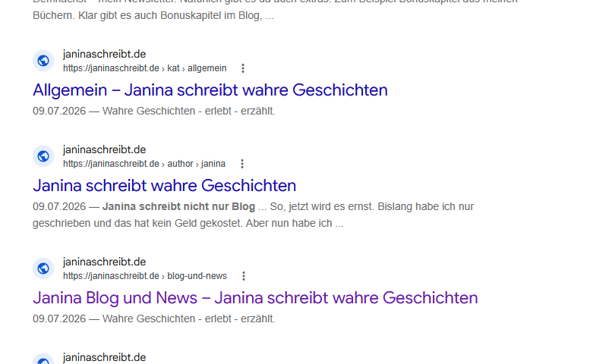Click site name janinaschreibt.de above author › janina
This screenshot has height=364, width=590.
click(104, 149)
